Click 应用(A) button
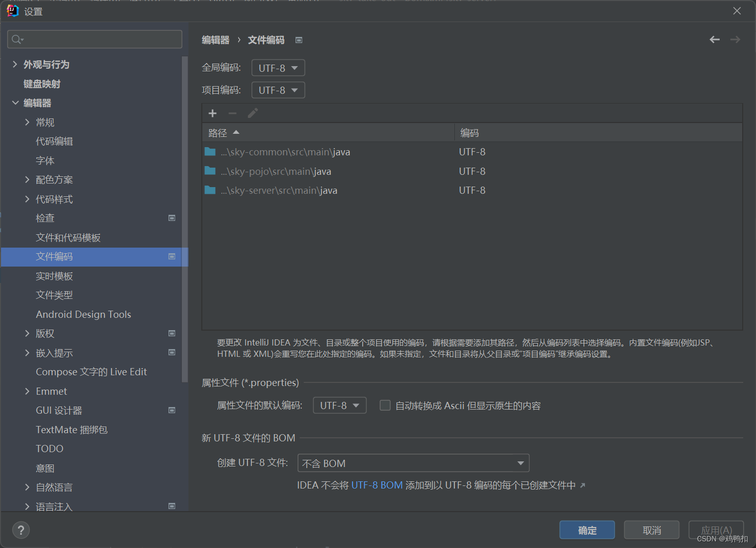Image resolution: width=756 pixels, height=548 pixels. point(716,530)
